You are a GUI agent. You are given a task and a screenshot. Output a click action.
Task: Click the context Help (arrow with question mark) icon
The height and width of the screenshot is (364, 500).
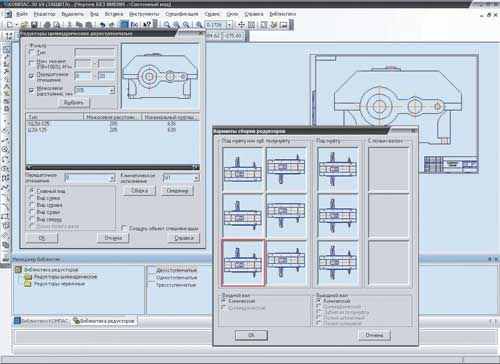[147, 25]
